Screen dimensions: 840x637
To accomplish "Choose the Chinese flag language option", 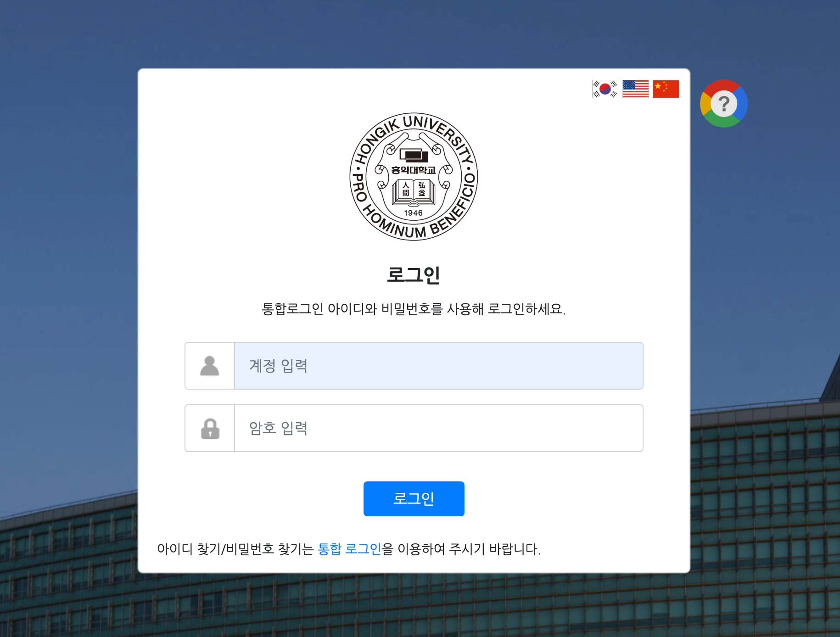I will [666, 89].
